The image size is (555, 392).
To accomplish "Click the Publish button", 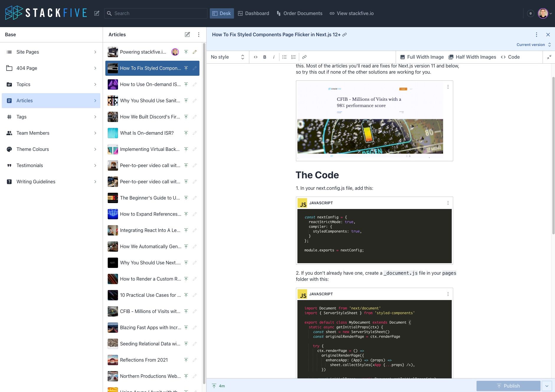I will click(508, 386).
